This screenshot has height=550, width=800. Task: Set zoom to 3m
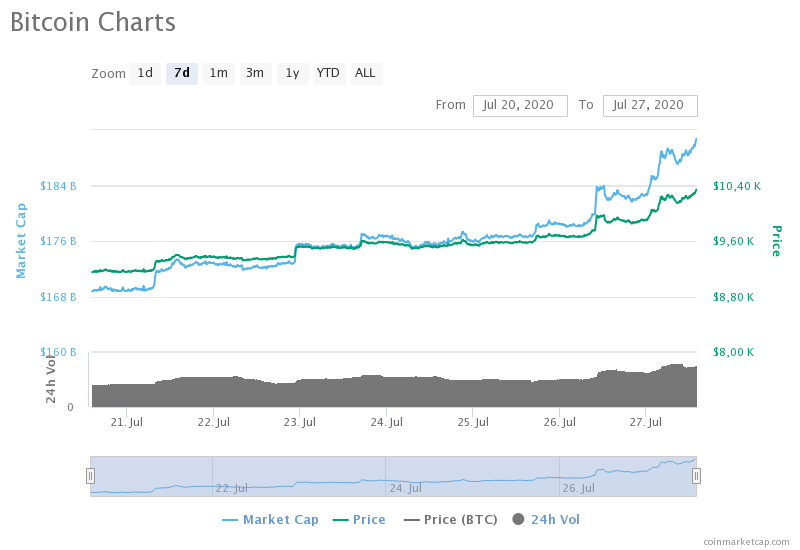(x=255, y=73)
